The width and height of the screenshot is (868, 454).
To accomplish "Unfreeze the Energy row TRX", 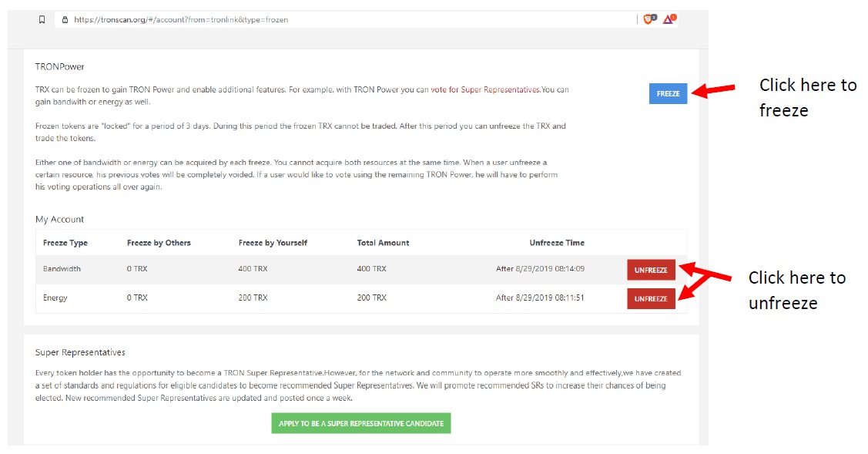I will 651,299.
